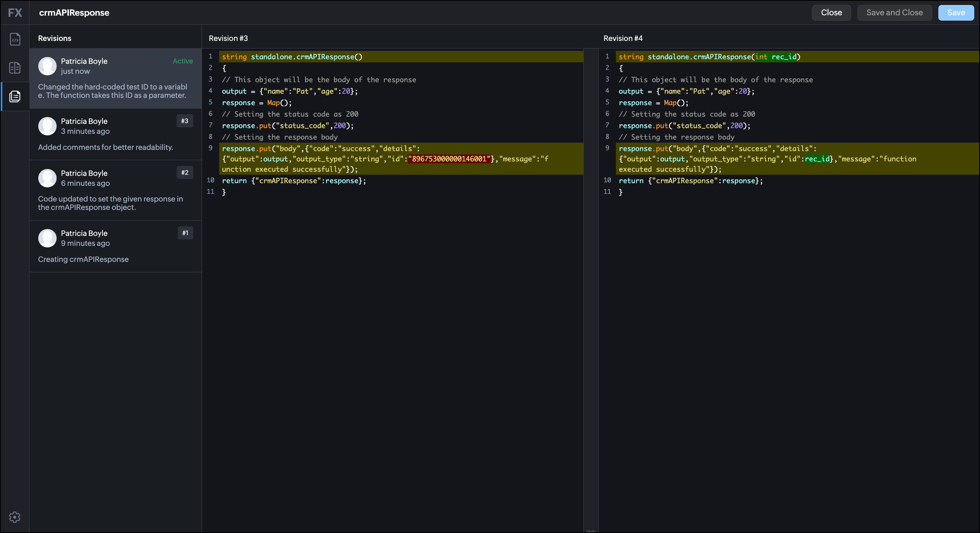Open settings gear at bottom left
980x533 pixels.
point(15,517)
